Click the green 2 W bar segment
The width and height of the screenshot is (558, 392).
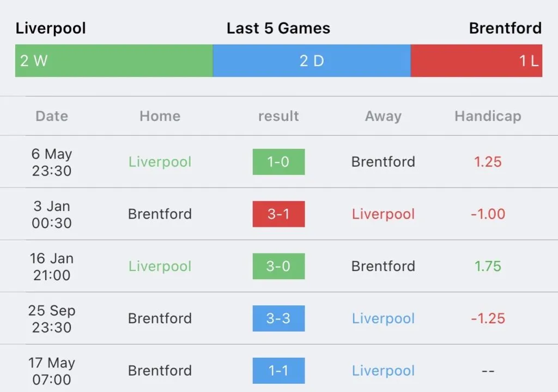click(114, 61)
